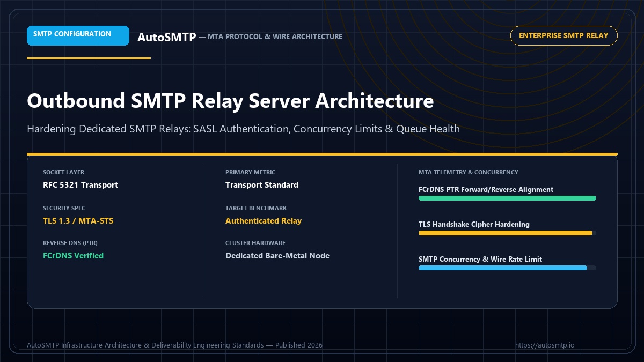Viewport: 644px width, 362px height.
Task: Click the MTA PROTOCOL & WIRE ARCHITECTURE subtitle
Action: [275, 36]
